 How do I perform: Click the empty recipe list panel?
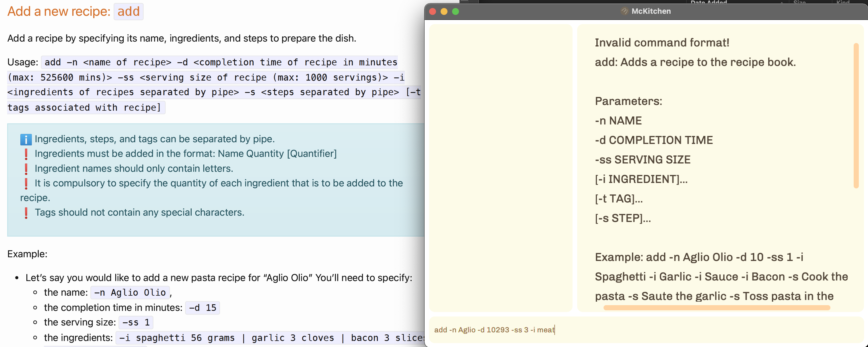click(500, 168)
